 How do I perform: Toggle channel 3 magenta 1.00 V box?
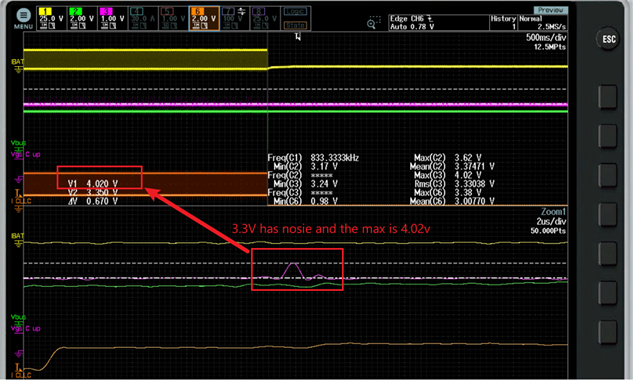[112, 18]
